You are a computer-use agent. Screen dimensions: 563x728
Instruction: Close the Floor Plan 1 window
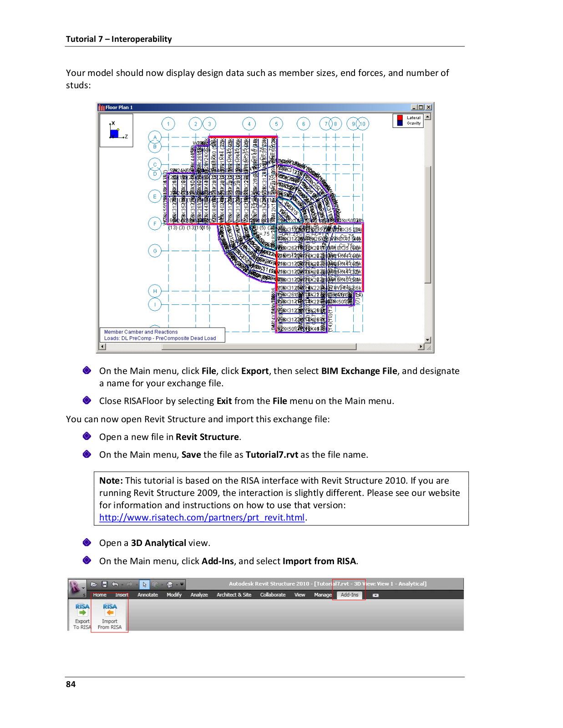(428, 107)
